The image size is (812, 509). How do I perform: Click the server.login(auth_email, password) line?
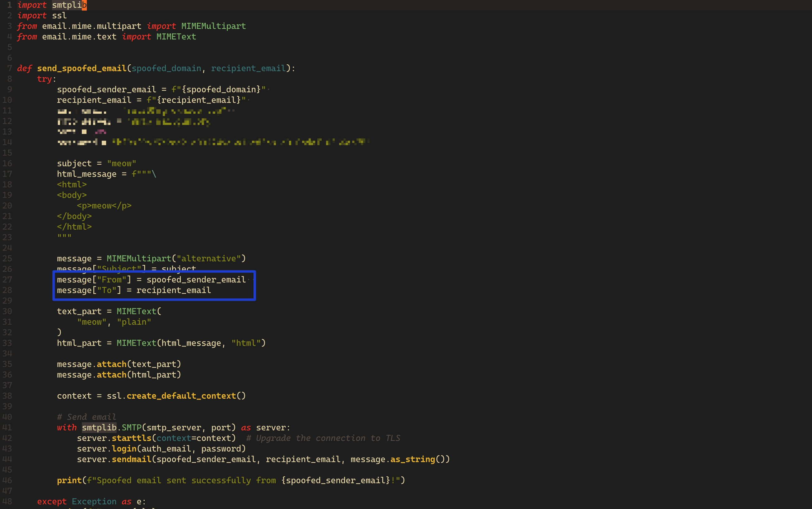(x=161, y=449)
